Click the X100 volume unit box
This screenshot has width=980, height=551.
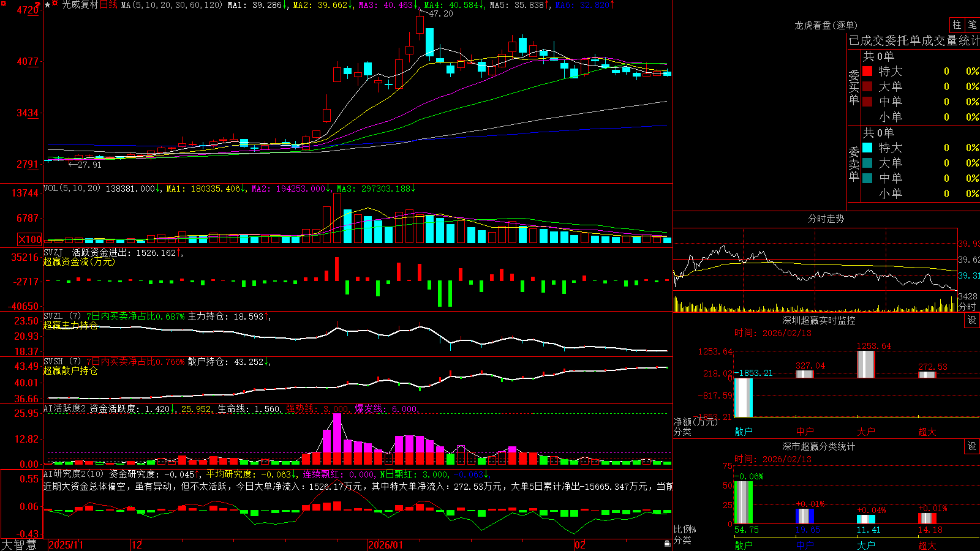pyautogui.click(x=30, y=239)
